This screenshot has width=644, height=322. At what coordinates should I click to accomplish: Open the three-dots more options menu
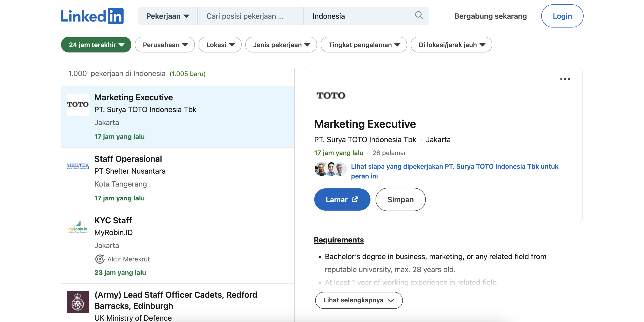click(x=565, y=79)
